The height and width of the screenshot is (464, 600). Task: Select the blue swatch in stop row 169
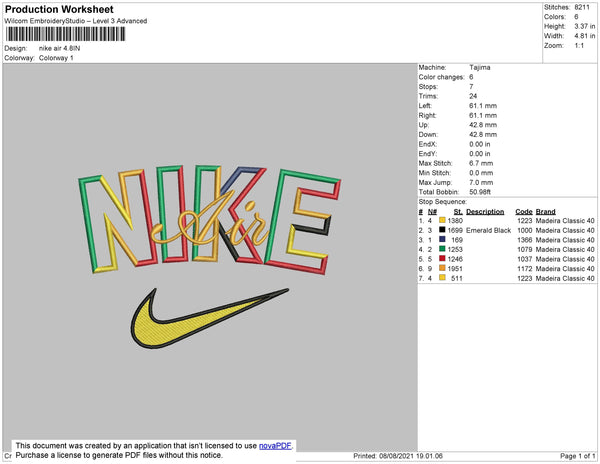(x=442, y=239)
